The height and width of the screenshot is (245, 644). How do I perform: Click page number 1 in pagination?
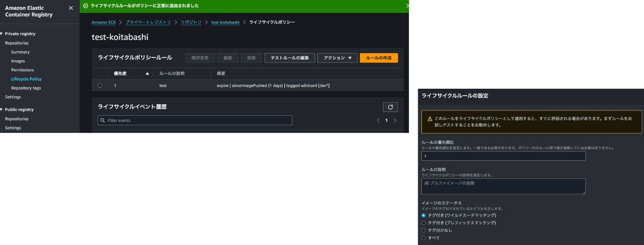click(386, 120)
